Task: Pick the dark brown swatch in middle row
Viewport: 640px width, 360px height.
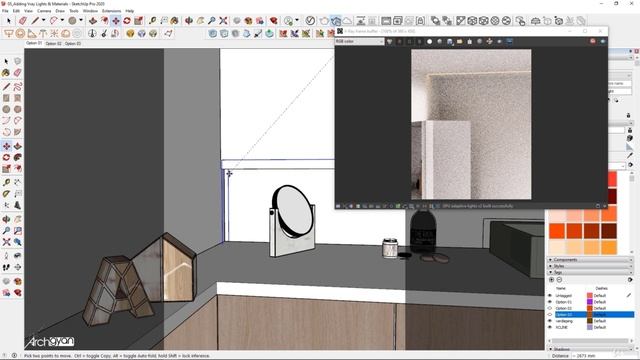Action: [609, 231]
